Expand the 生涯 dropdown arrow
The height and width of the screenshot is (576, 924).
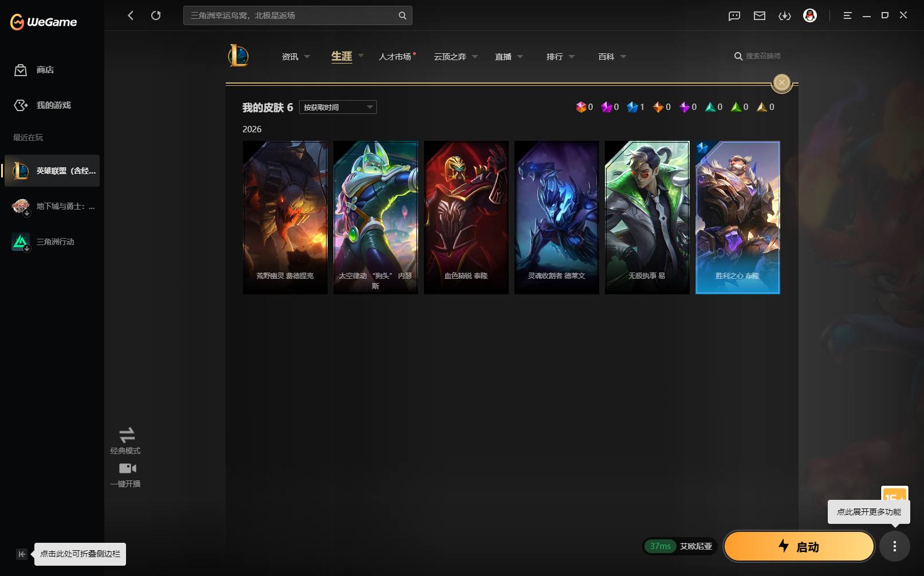(361, 56)
